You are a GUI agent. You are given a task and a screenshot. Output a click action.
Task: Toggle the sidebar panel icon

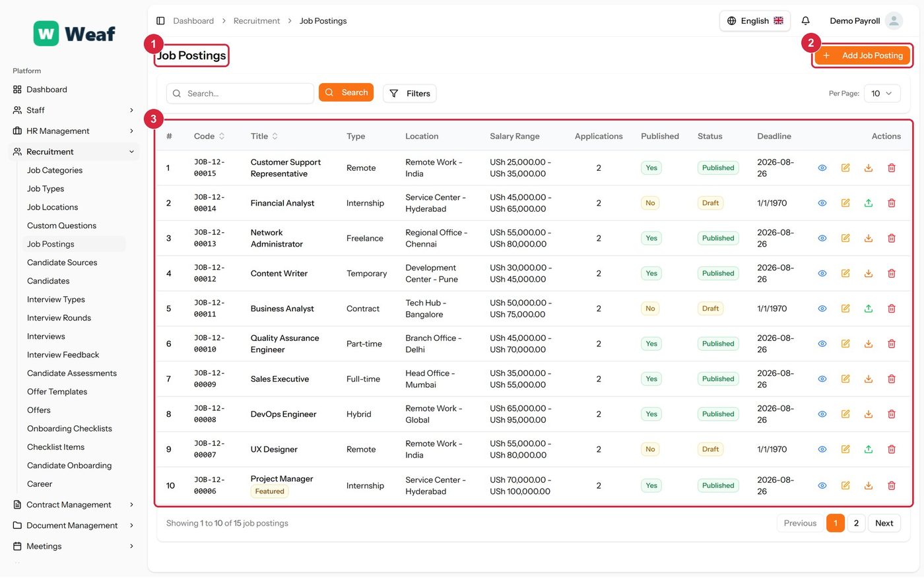click(x=160, y=21)
